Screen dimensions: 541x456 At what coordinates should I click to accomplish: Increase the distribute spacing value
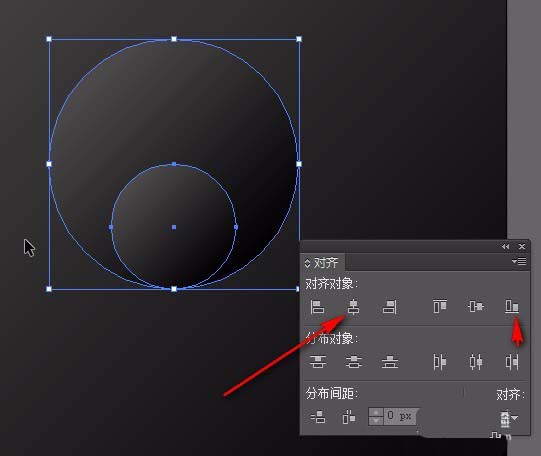[x=376, y=413]
